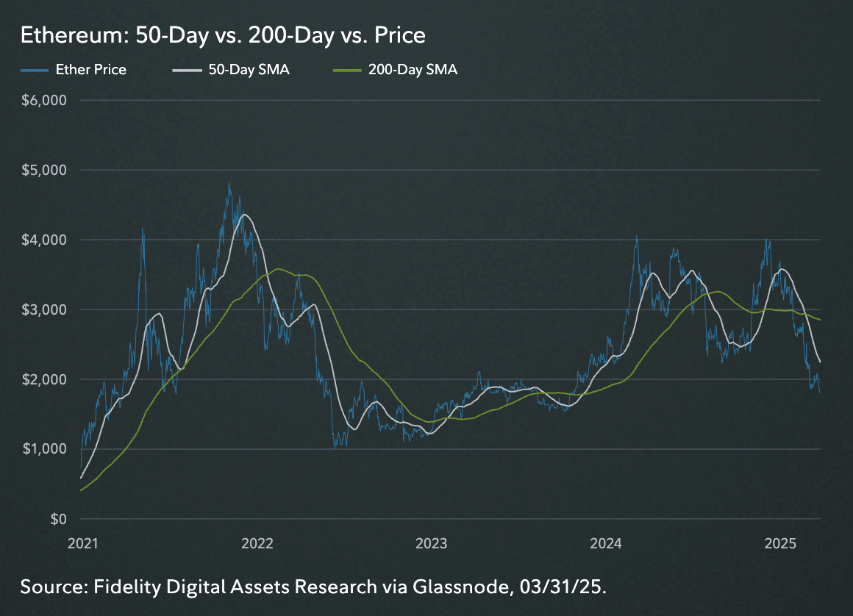Toggle the Ether Price legend entry
853x616 pixels.
pyautogui.click(x=90, y=70)
